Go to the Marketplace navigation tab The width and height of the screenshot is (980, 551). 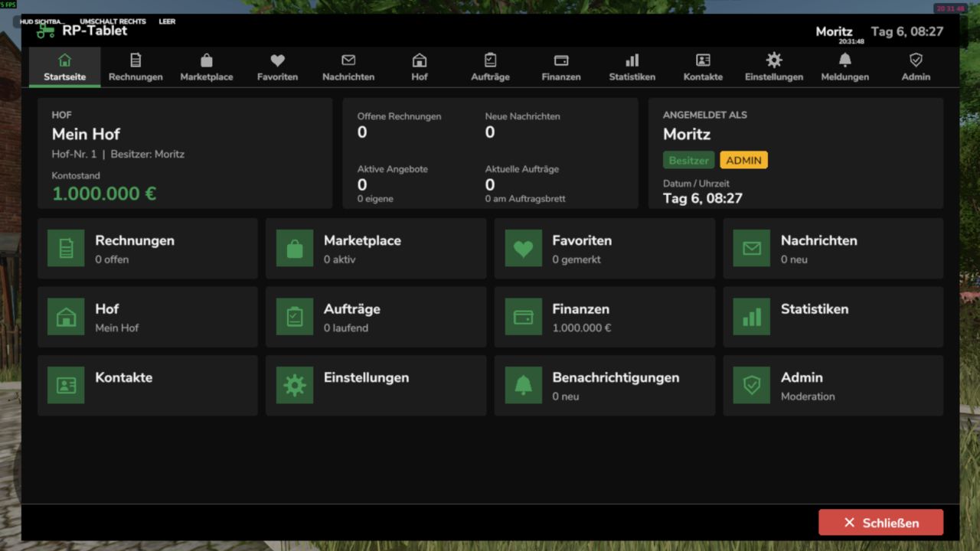[x=207, y=67]
